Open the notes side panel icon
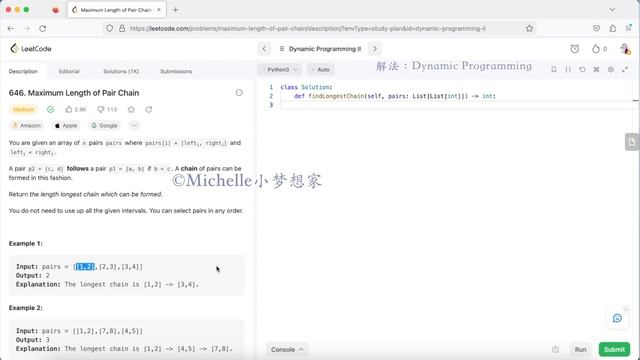This screenshot has height=360, width=640. click(632, 142)
